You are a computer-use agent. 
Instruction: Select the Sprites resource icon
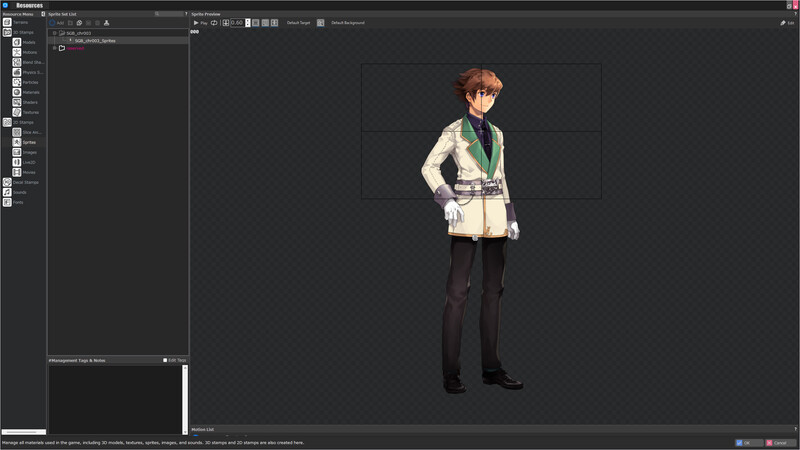[x=17, y=142]
